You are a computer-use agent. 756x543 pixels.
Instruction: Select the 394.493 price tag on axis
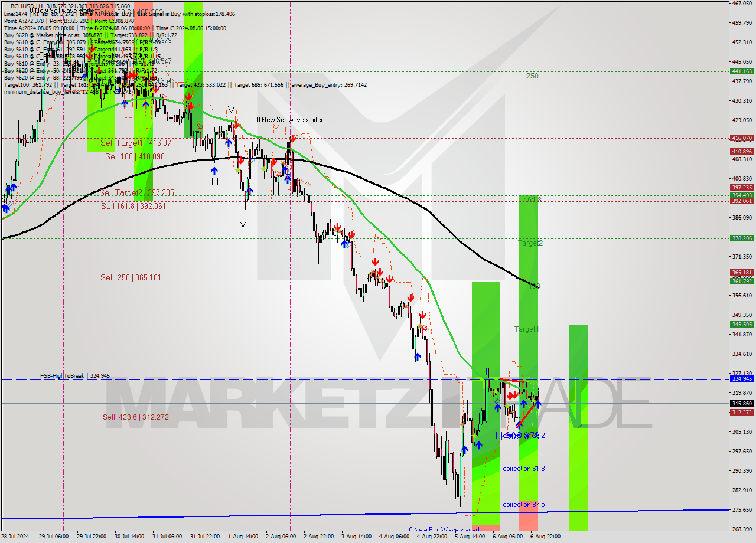[742, 195]
